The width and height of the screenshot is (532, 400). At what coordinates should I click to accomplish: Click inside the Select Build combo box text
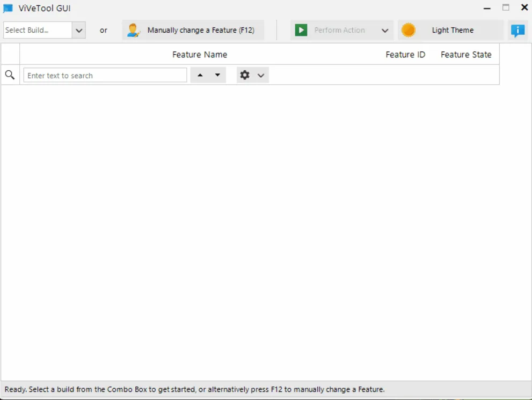click(x=37, y=30)
